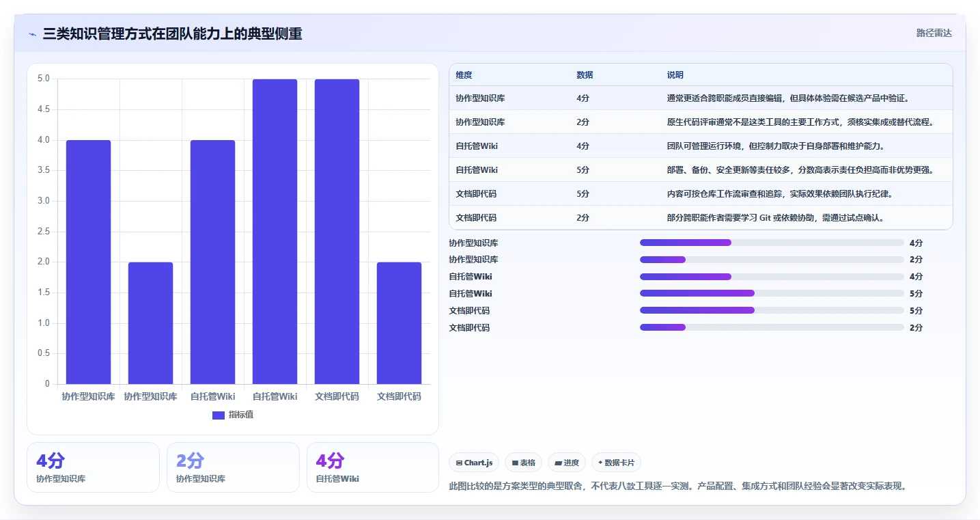980x520 pixels.
Task: Click the 说明 column header
Action: 675,75
